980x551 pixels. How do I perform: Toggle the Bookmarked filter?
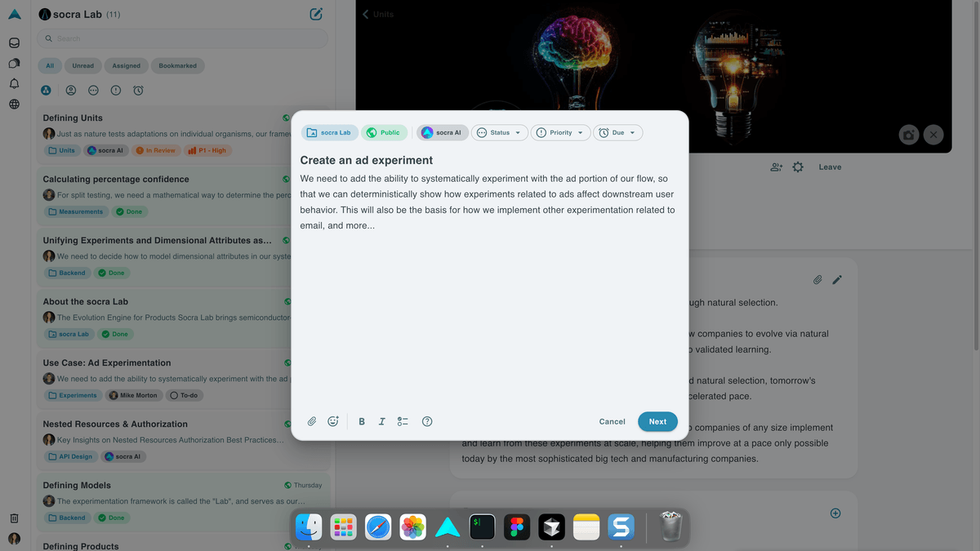[177, 65]
